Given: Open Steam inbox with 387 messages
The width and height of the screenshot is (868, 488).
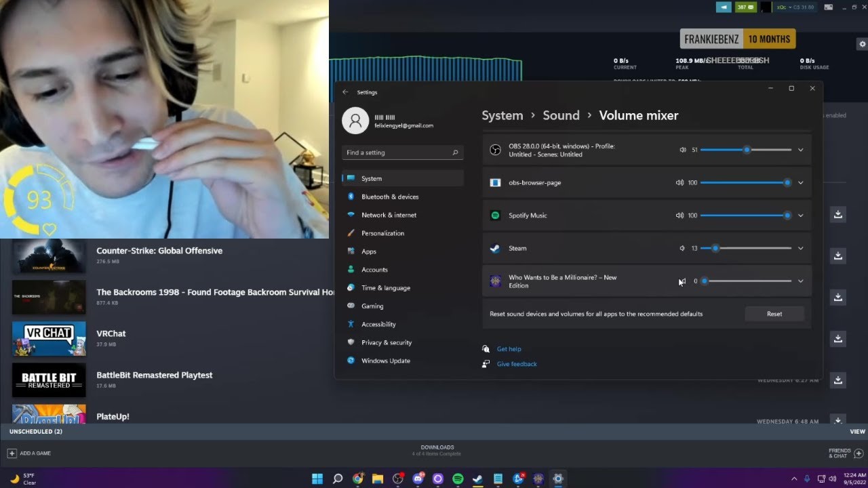Looking at the screenshot, I should [746, 7].
